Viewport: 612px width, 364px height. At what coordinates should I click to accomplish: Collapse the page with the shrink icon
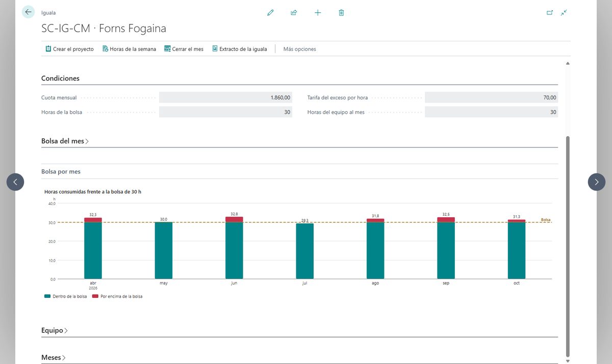coord(564,13)
